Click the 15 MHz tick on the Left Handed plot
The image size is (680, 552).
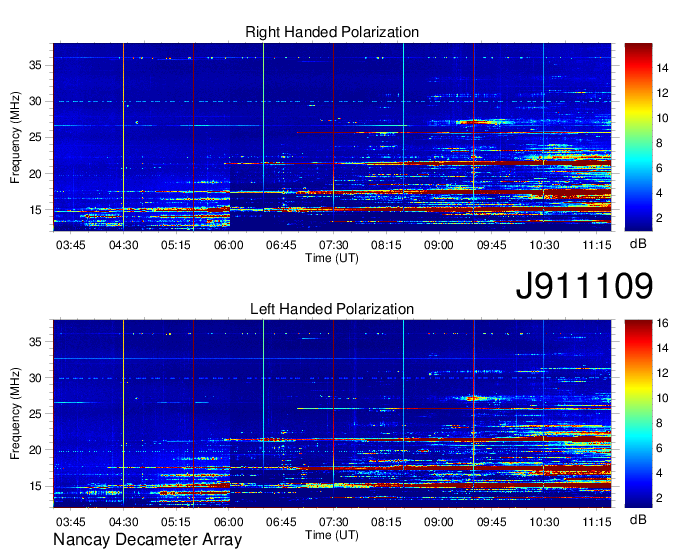[x=35, y=486]
